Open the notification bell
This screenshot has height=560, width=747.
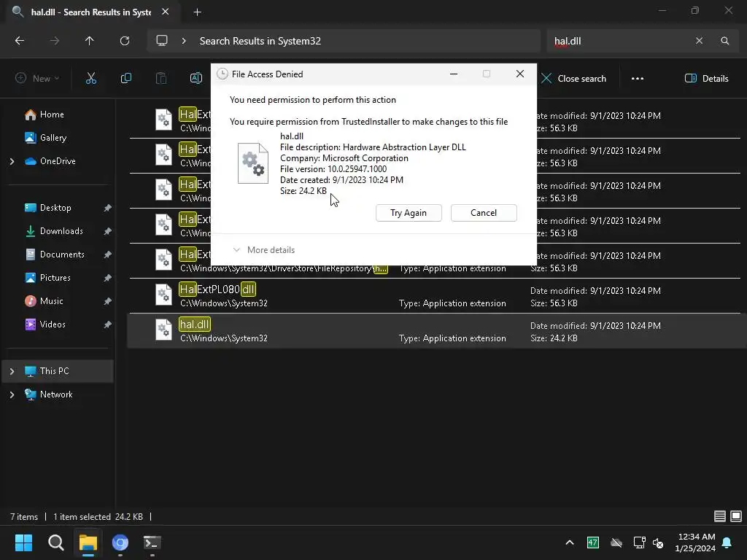point(727,542)
